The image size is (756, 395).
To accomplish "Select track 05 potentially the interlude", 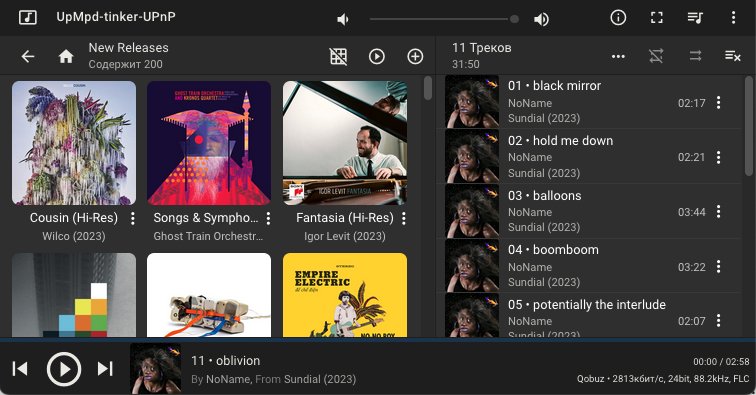I will [588, 315].
